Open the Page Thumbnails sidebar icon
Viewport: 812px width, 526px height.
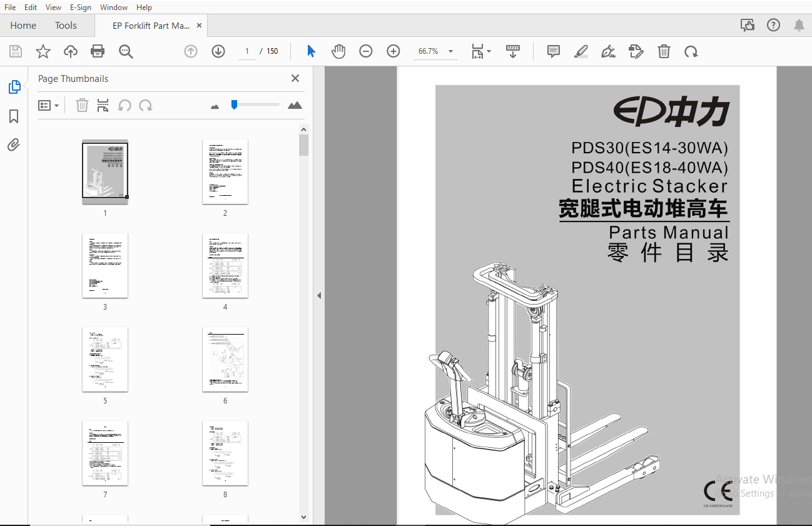coord(14,87)
